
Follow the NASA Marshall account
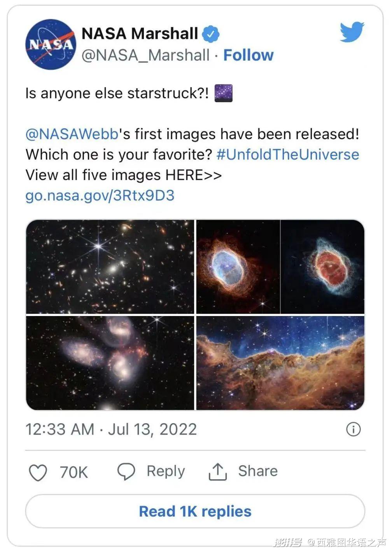click(x=248, y=55)
